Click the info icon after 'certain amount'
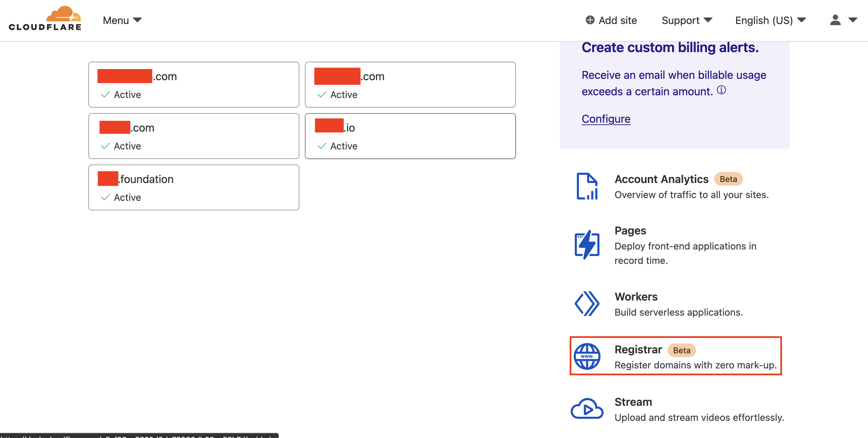This screenshot has height=438, width=868. coord(721,90)
